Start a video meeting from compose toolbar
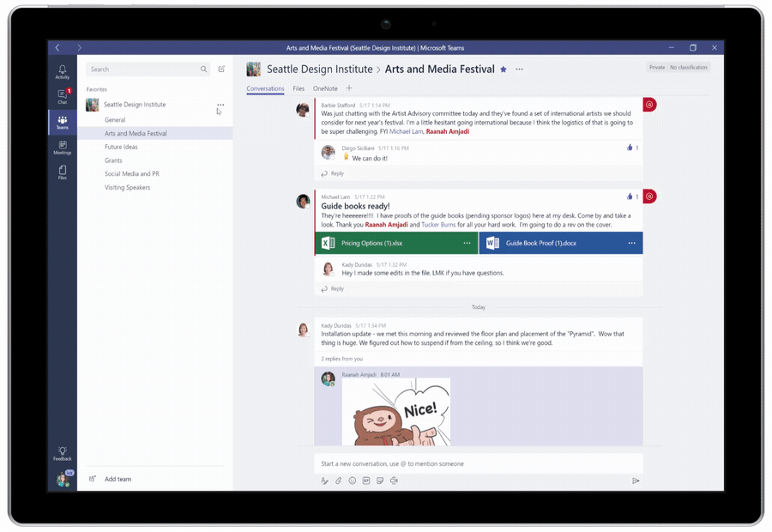772x532 pixels. [394, 481]
